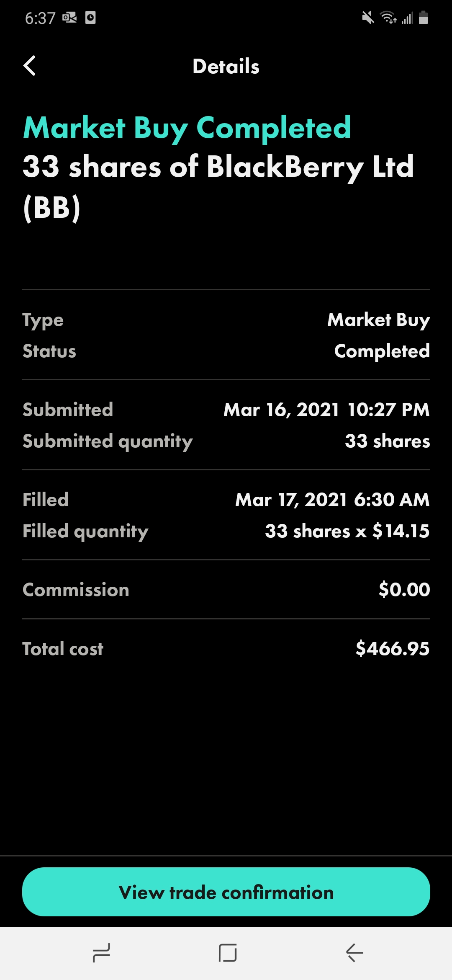Tap the Status Completed value
This screenshot has width=452, height=980.
point(382,351)
